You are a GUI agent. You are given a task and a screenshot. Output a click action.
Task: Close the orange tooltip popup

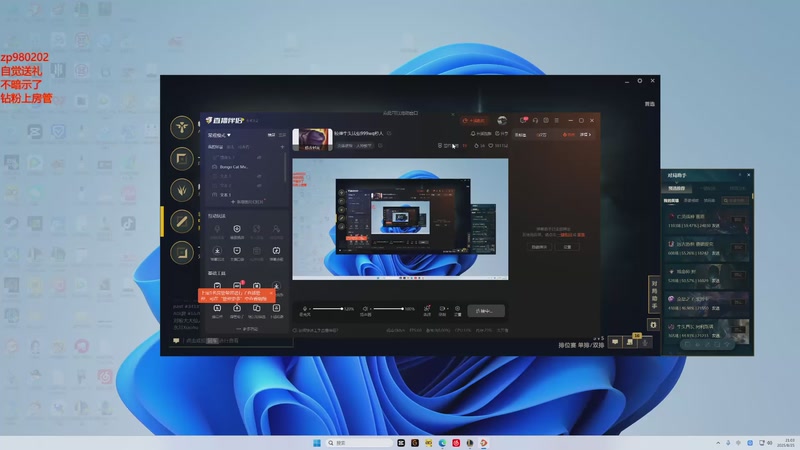271,293
